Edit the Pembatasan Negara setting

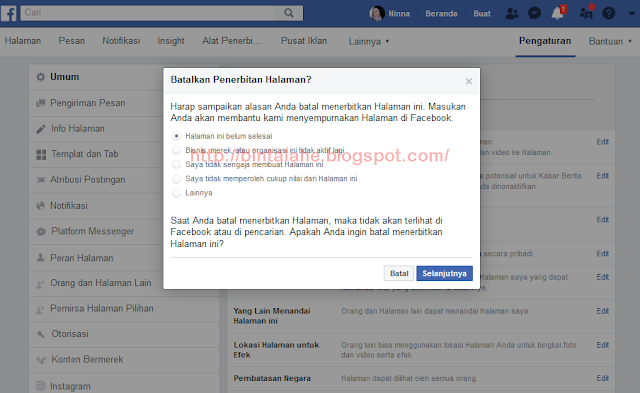pos(602,378)
